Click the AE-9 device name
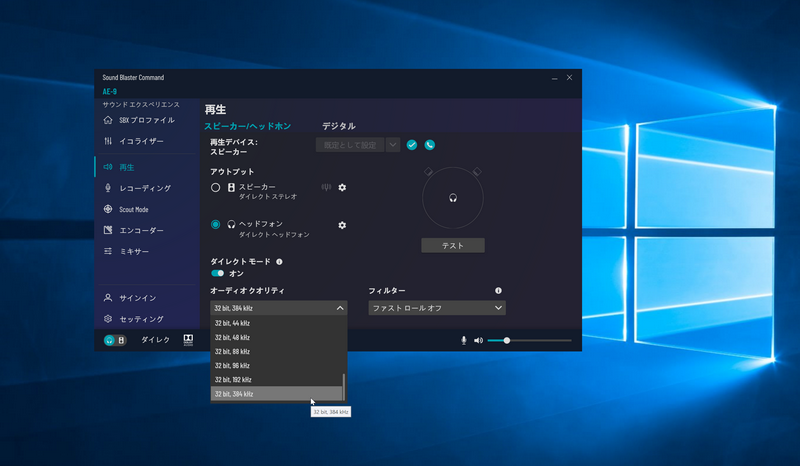The image size is (800, 466). pos(110,91)
